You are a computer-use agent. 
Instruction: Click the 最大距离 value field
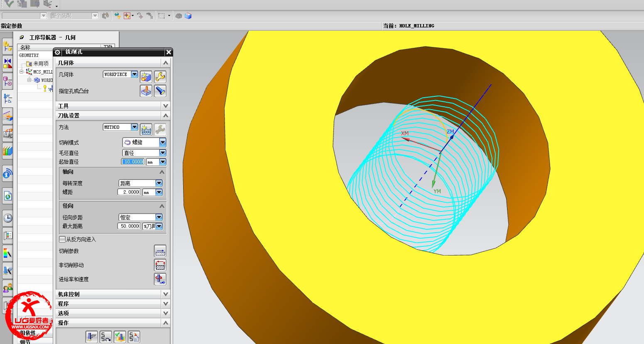coord(130,226)
